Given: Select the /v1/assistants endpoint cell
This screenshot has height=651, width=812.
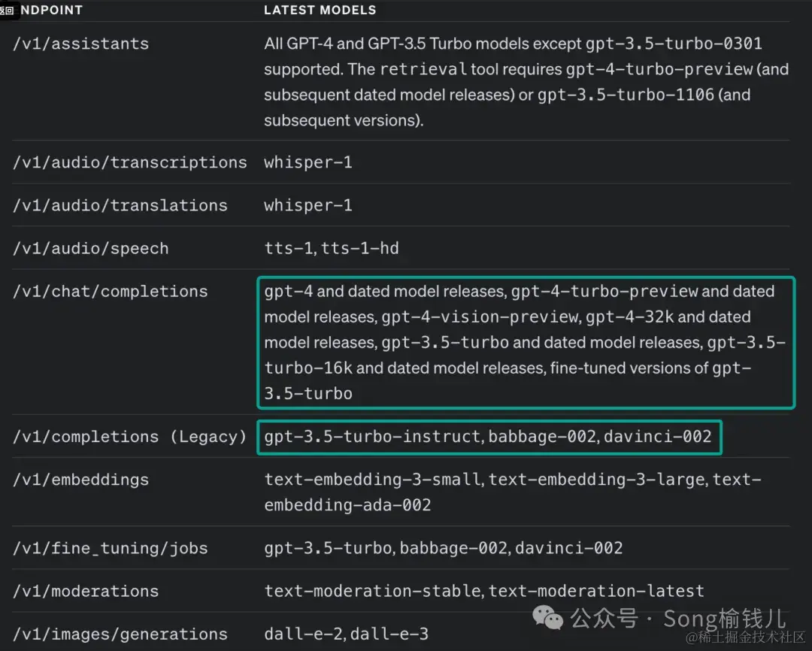Looking at the screenshot, I should [80, 44].
